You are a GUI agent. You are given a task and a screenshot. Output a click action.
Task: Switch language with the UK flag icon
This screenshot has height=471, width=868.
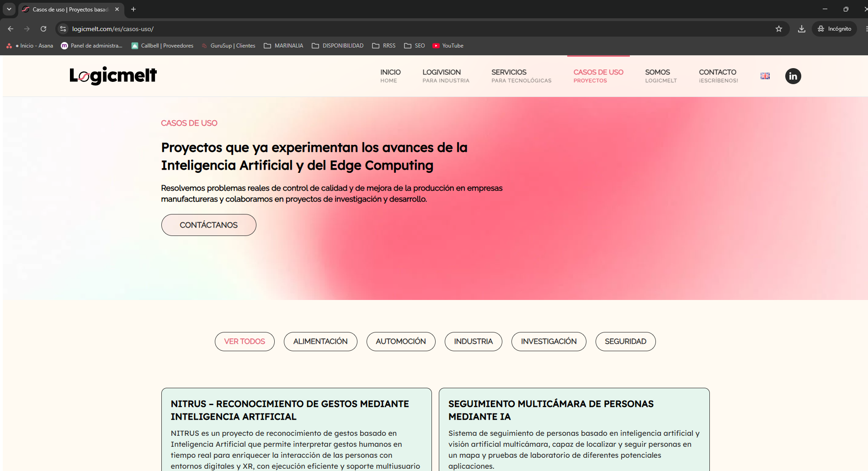(x=765, y=76)
